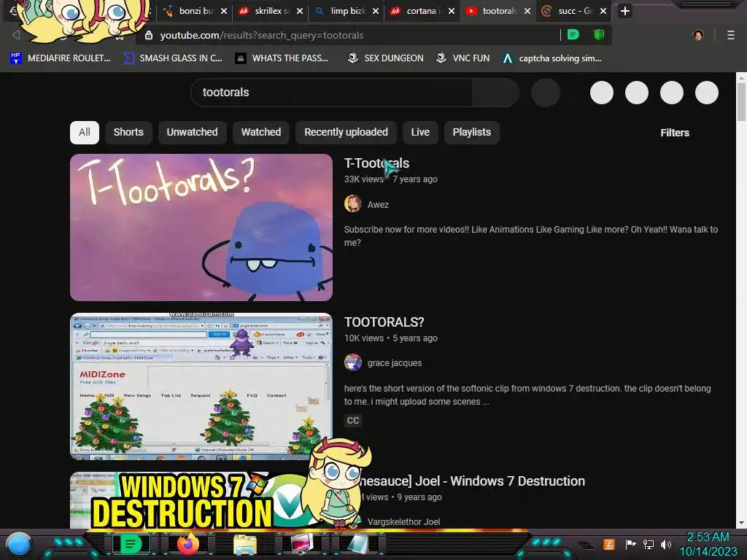Switch to the skrillex tab
This screenshot has width=747, height=560.
point(270,11)
